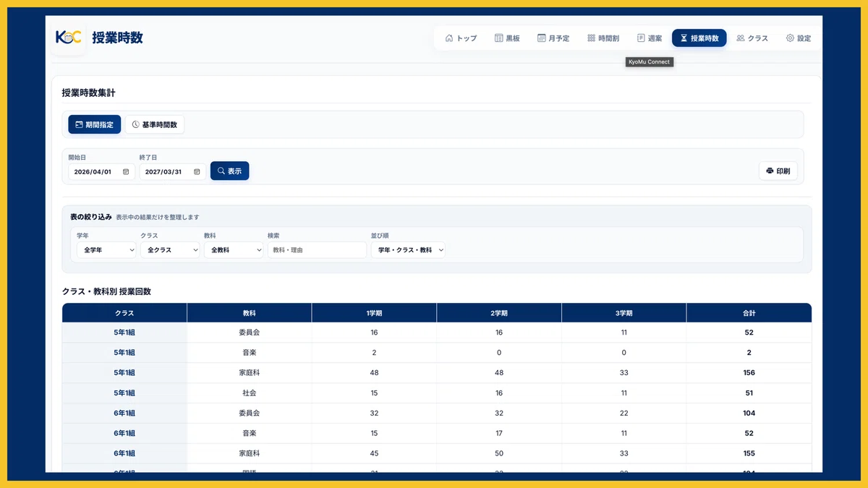Screen dimensions: 868x488
Task: Open 設定 settings
Action: point(799,38)
